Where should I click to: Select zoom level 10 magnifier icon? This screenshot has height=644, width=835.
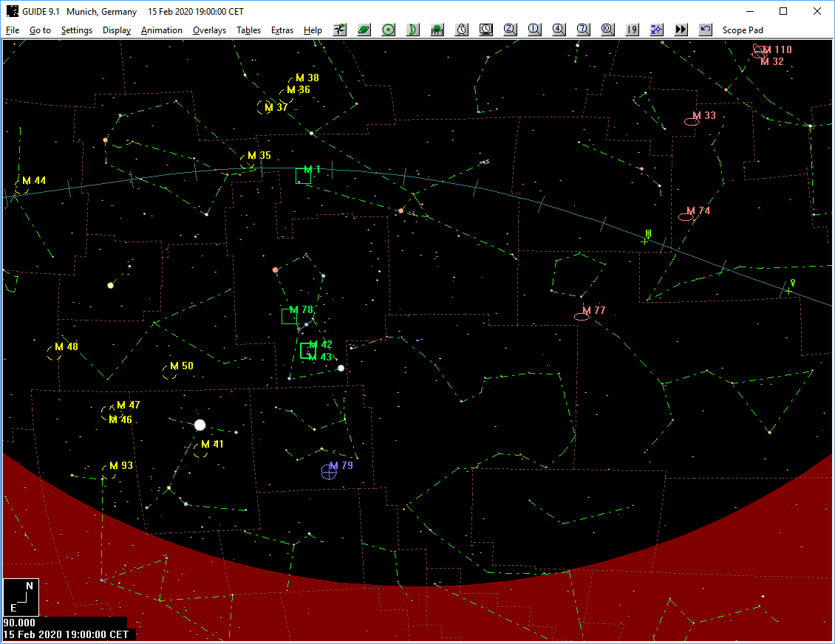608,30
